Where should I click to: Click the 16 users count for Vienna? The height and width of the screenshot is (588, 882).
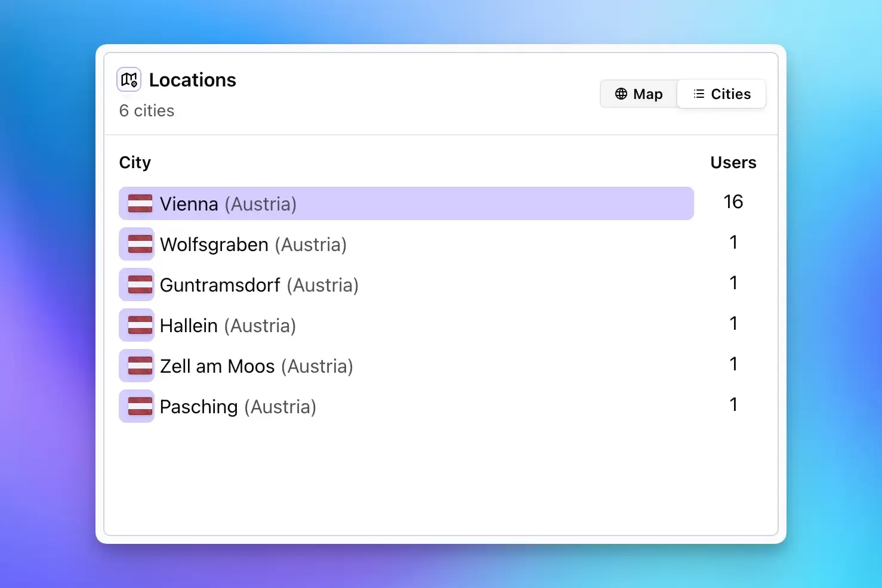point(733,202)
